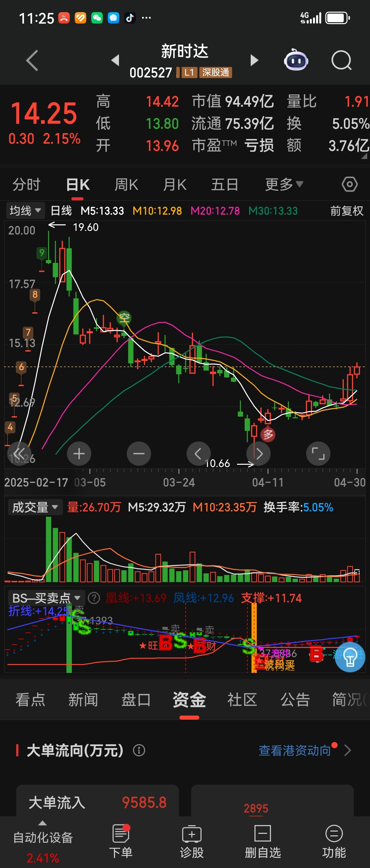
Task: Tap current price 14.25
Action: click(x=44, y=113)
